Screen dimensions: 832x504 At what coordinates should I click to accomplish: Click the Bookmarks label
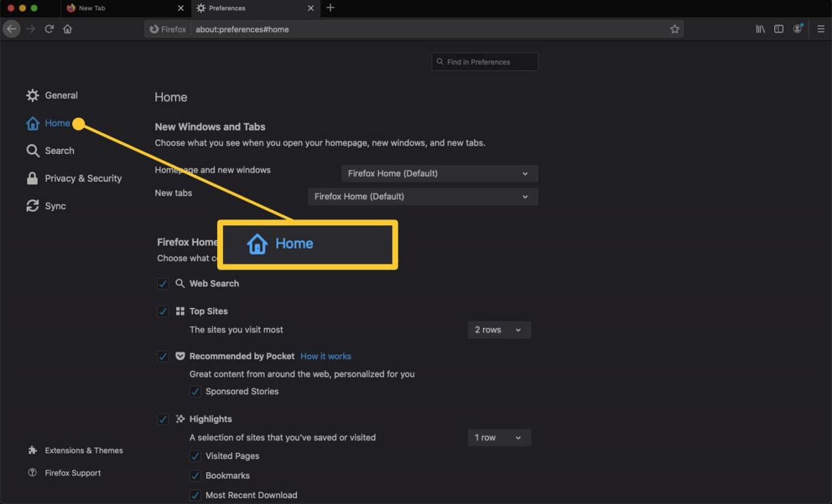tap(227, 475)
